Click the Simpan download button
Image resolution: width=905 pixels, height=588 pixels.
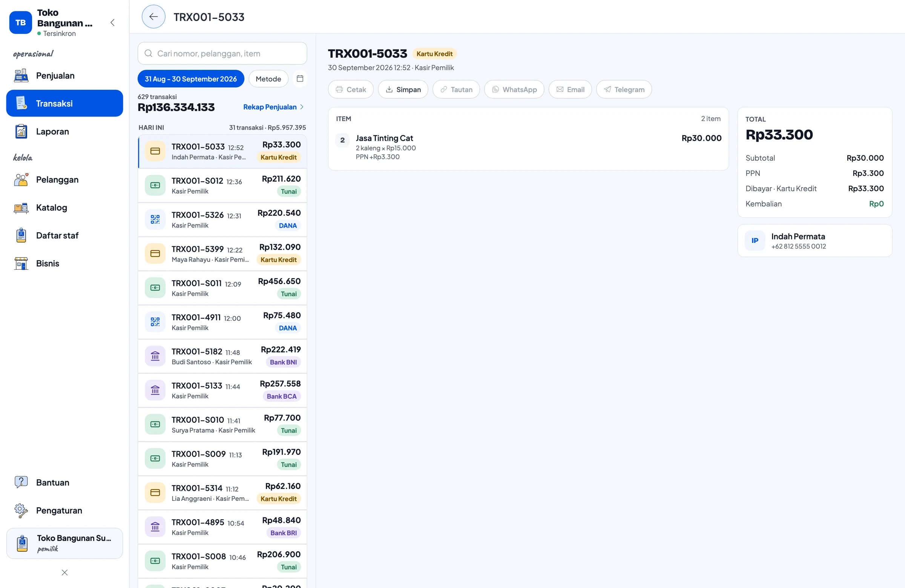[x=403, y=89]
